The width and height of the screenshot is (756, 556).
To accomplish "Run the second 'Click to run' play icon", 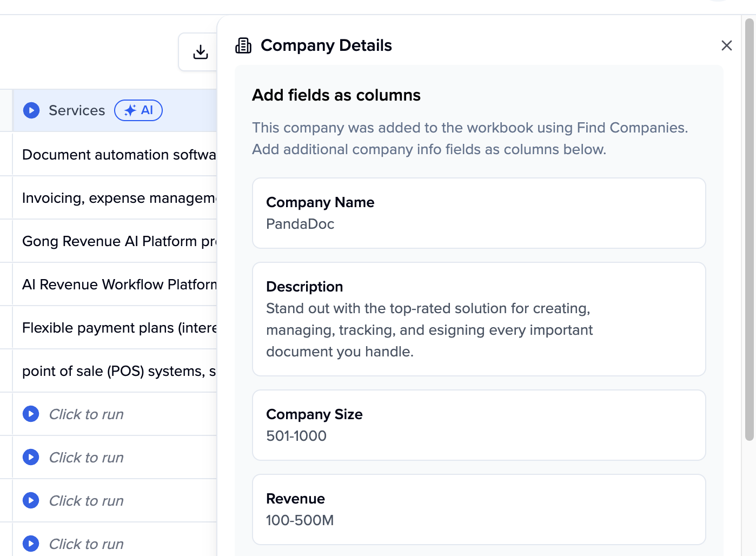I will pos(31,457).
